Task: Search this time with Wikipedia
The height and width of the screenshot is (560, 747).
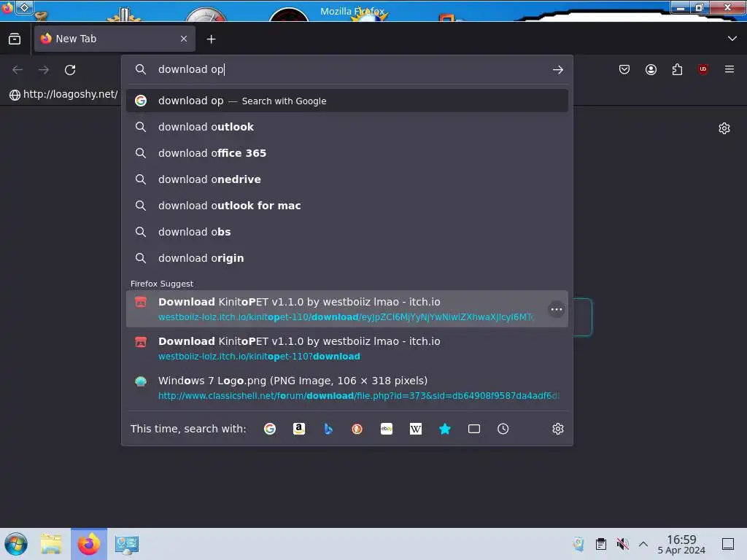Action: pos(415,429)
